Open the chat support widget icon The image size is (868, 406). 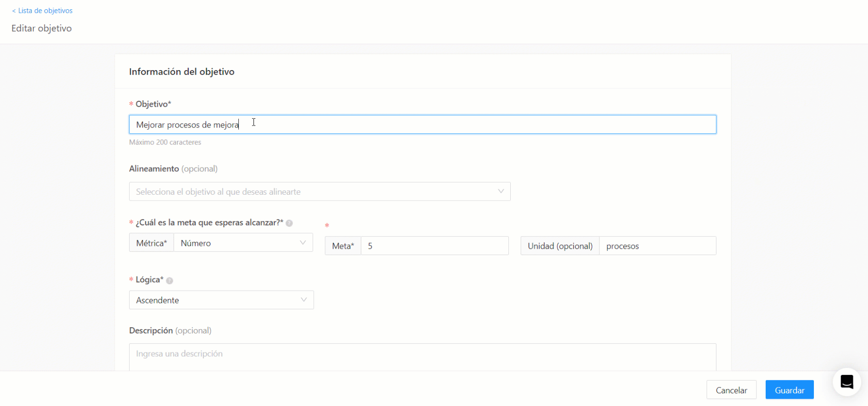(x=847, y=382)
